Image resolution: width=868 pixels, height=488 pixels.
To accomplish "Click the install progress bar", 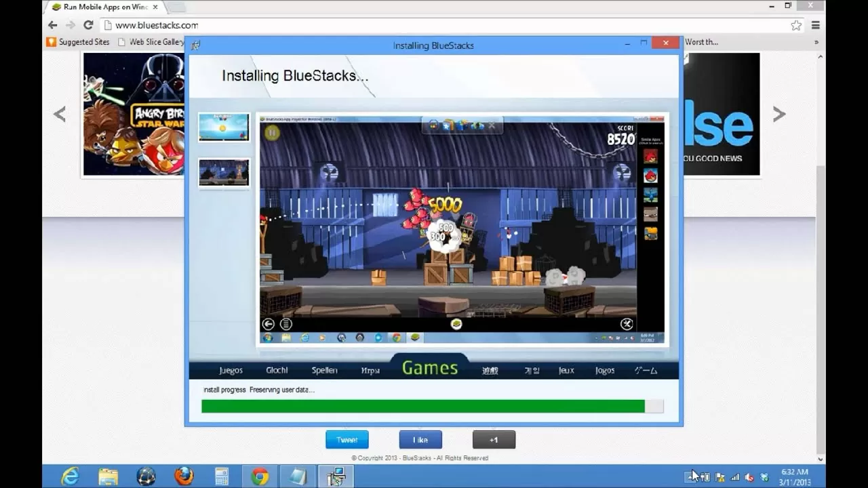I will tap(432, 406).
